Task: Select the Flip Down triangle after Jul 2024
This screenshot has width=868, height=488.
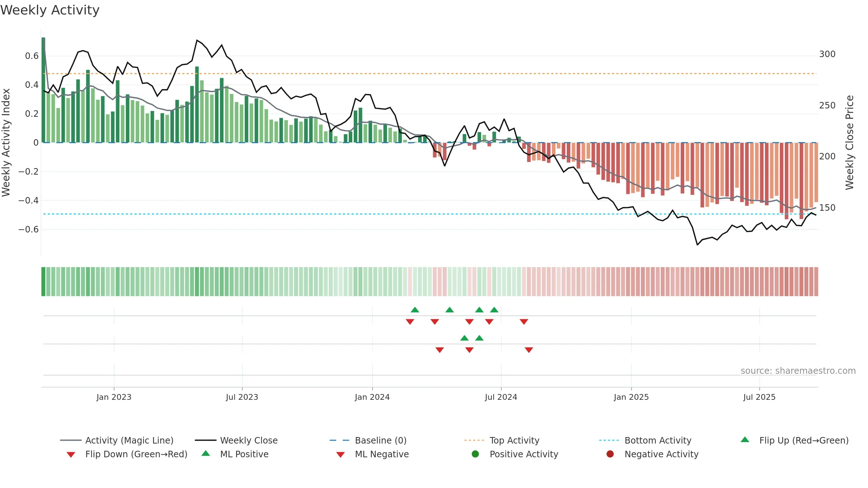Action: click(524, 322)
